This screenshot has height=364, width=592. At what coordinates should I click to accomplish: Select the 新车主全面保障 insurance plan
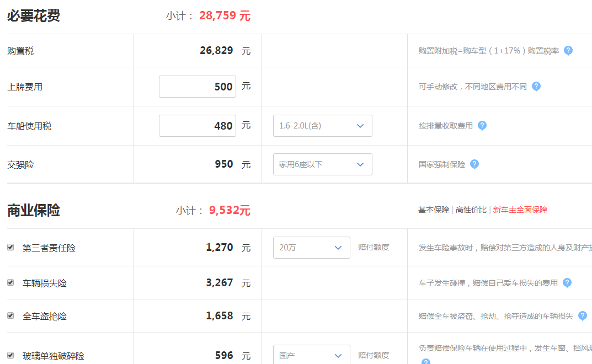(520, 210)
